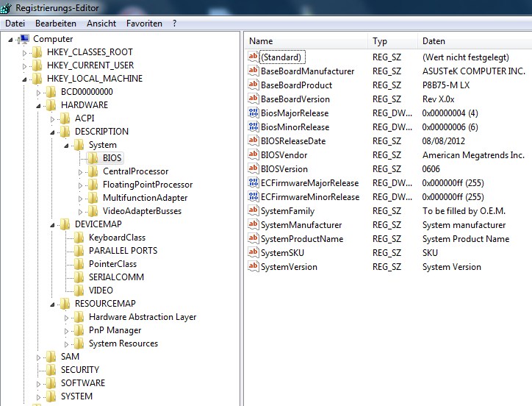Expand the FloatingPointProcessor node
This screenshot has width=532, height=406.
(80, 185)
